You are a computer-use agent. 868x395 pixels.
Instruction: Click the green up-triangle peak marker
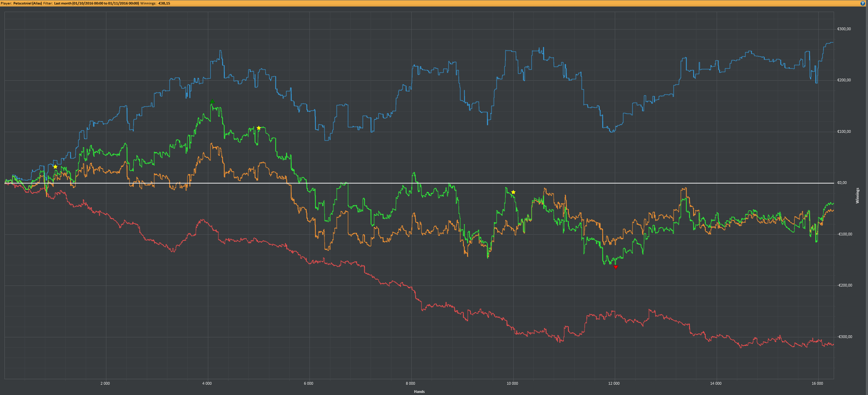click(x=212, y=102)
